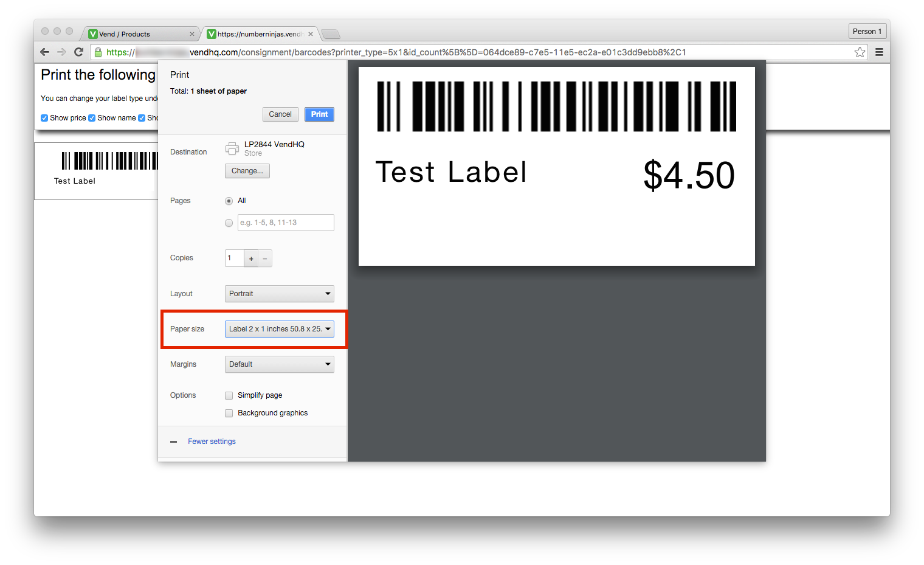Bookmark the page with the star icon
The image size is (924, 565).
[860, 52]
